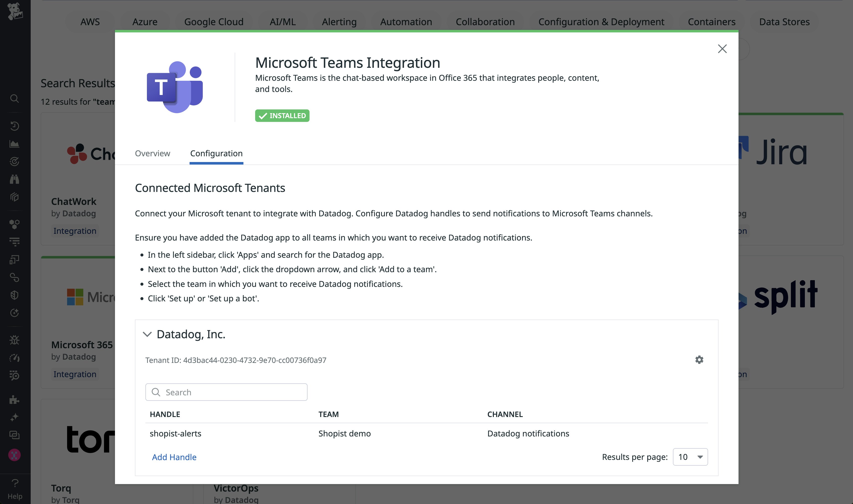
Task: Click the Datadog logo in the top-left corner
Action: pos(15,11)
